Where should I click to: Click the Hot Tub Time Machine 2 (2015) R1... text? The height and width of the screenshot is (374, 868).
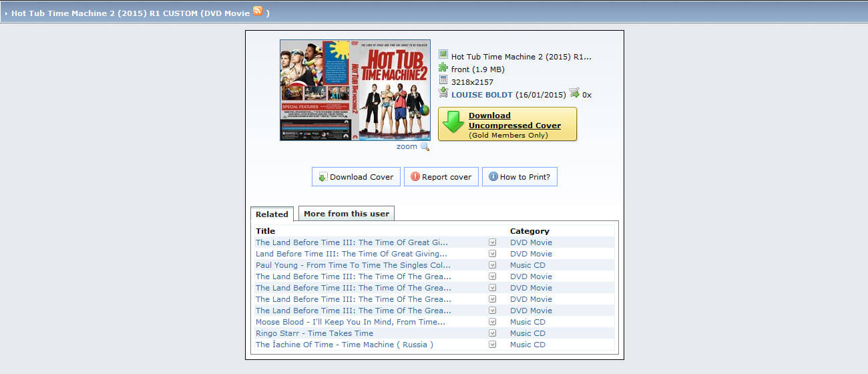[x=521, y=57]
